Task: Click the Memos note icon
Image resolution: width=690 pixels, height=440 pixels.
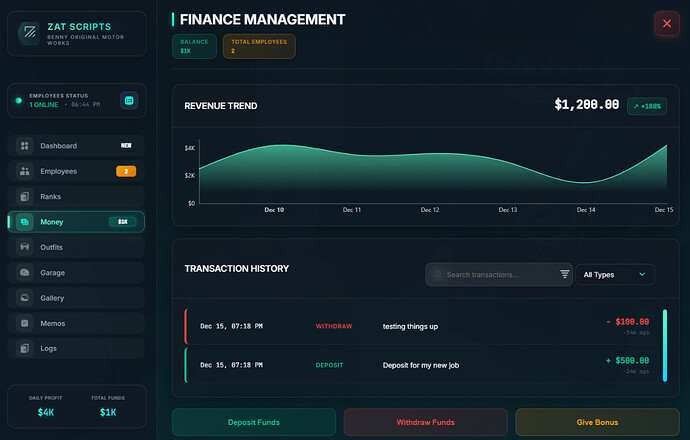Action: 25,323
